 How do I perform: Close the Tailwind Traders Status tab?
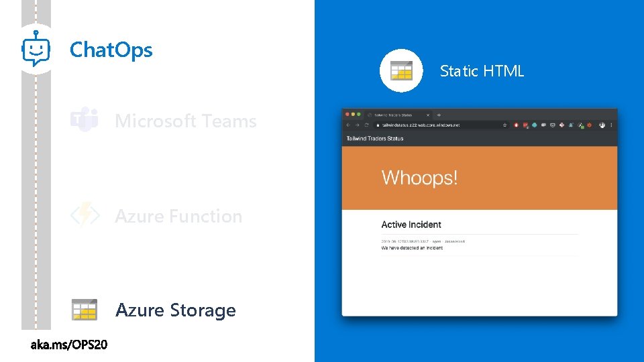428,115
